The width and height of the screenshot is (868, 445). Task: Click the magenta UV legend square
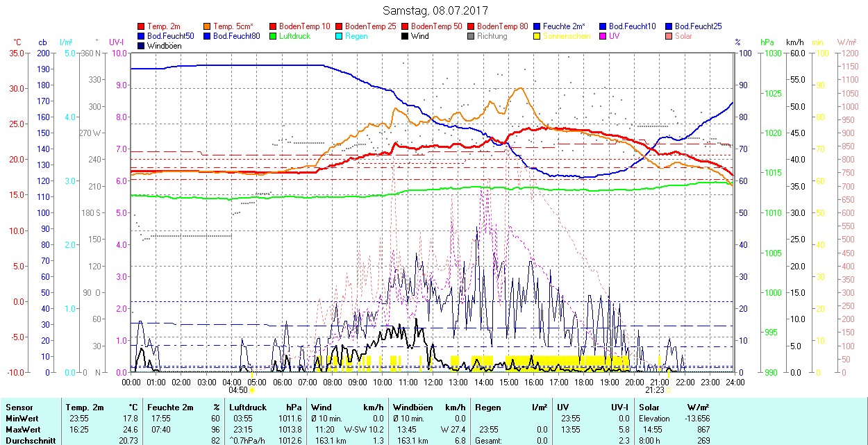tap(603, 36)
